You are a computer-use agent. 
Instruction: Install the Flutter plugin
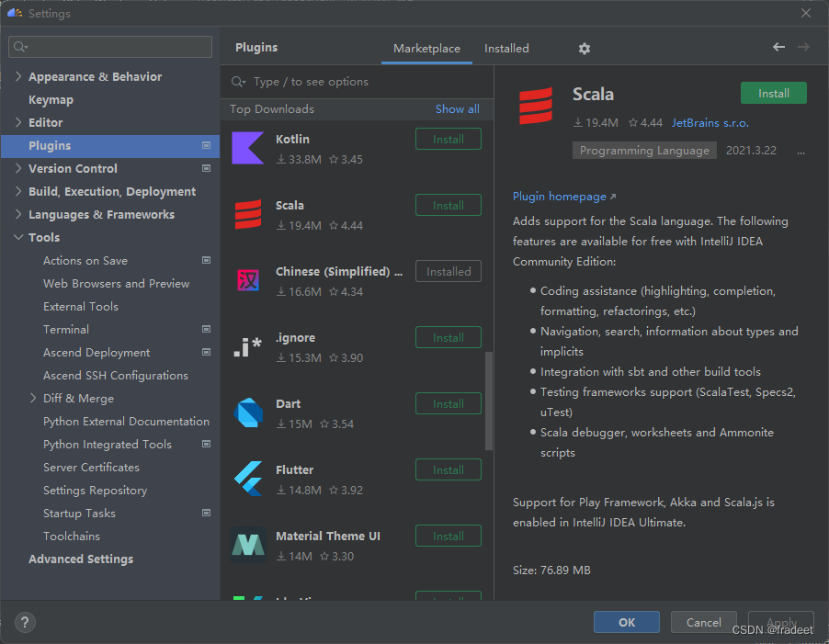pyautogui.click(x=449, y=469)
